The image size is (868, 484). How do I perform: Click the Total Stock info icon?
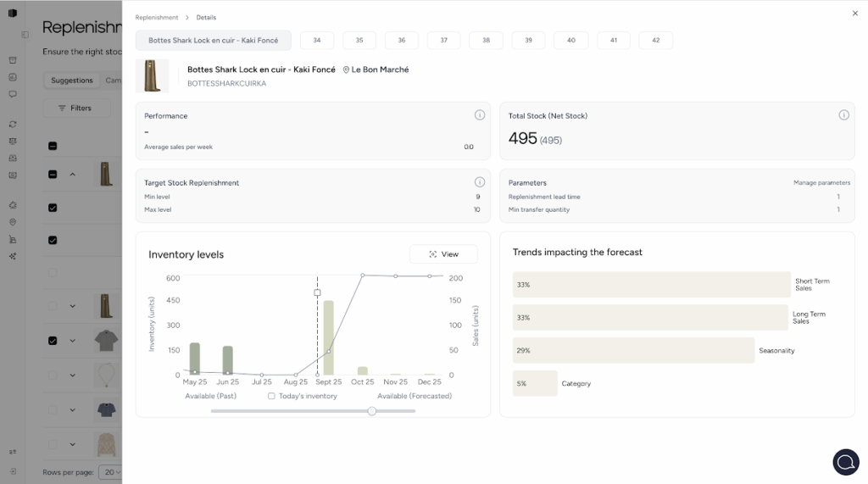coord(843,115)
